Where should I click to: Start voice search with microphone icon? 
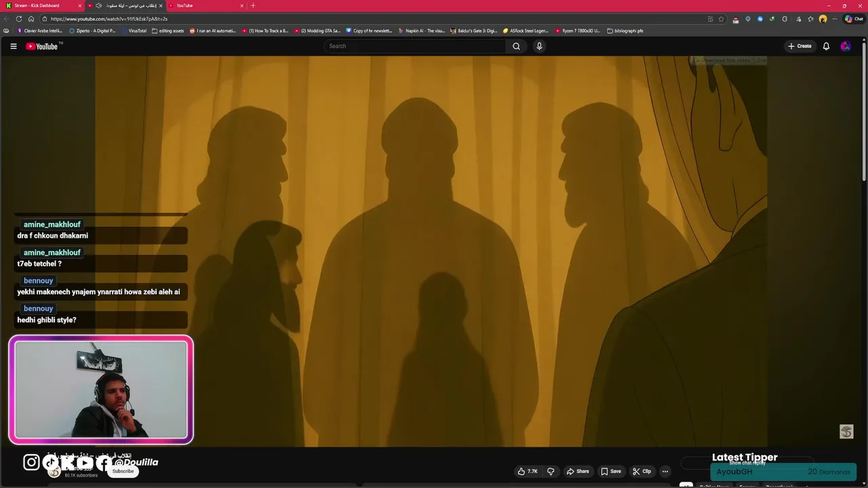[x=539, y=46]
